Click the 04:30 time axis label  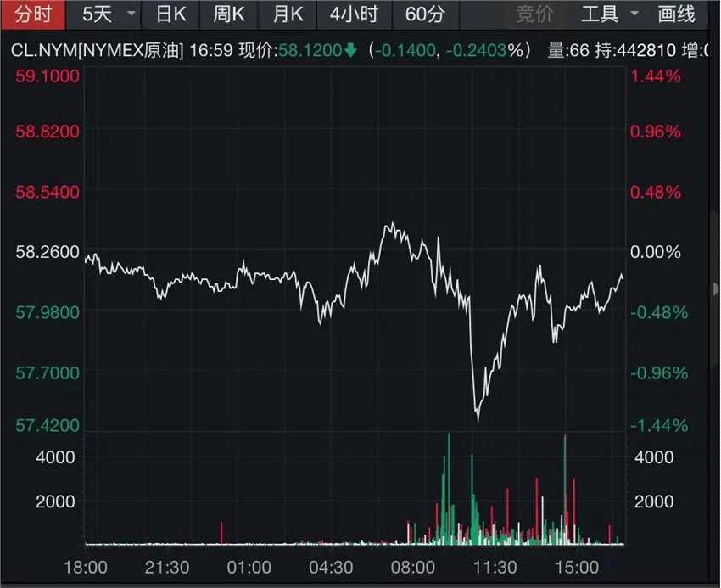(331, 568)
